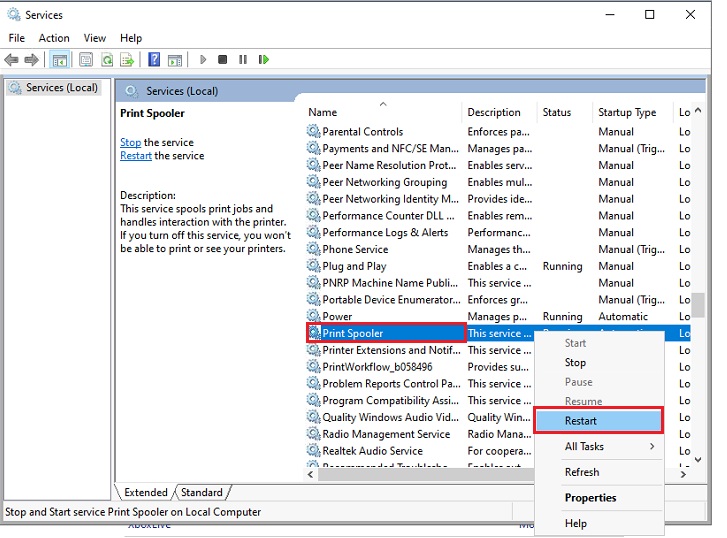The width and height of the screenshot is (727, 538).
Task: Click gear icon beside Plug and Play
Action: point(314,266)
